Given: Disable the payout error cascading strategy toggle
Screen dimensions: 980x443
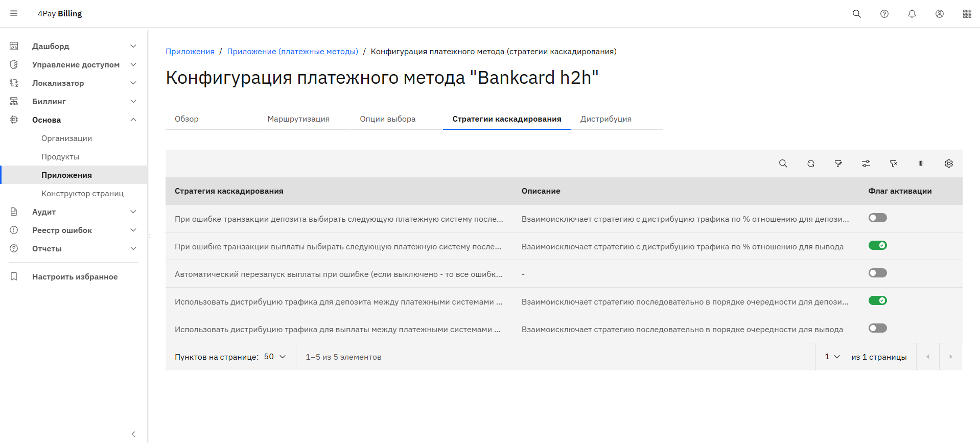Looking at the screenshot, I should (877, 246).
